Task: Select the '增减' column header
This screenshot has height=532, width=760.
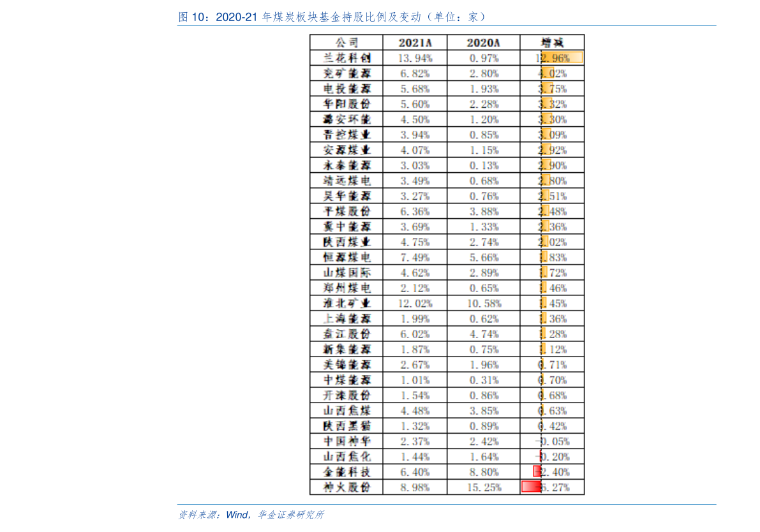Action: [x=552, y=43]
